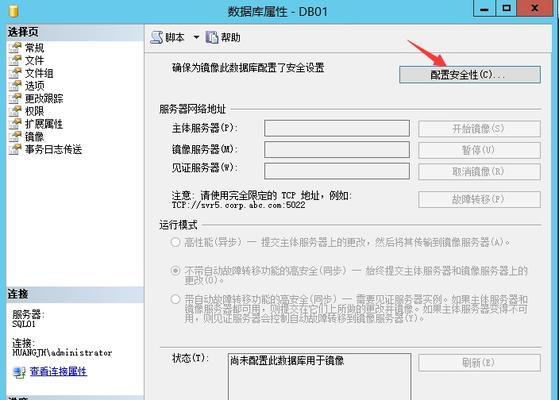Select 不带自动故障转移功能的高安全 radio option
The image size is (559, 400).
pos(175,271)
